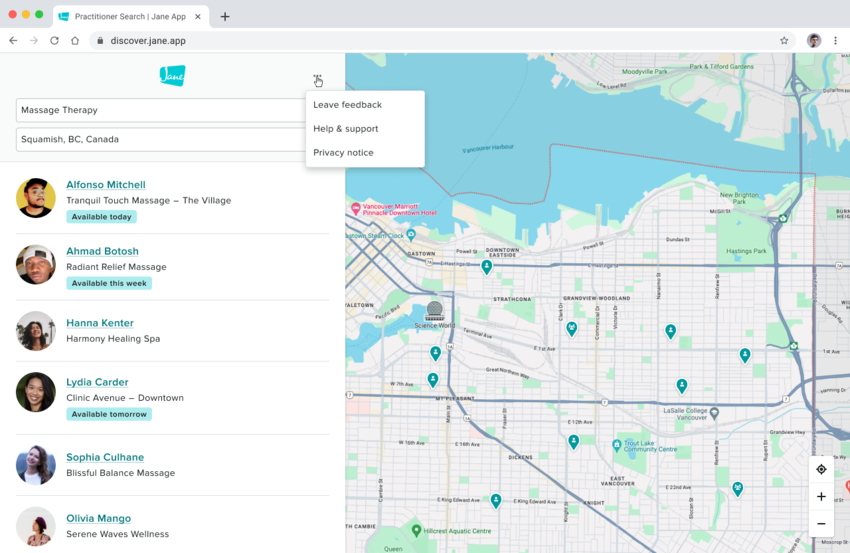
Task: Reload the page in the browser
Action: click(54, 41)
